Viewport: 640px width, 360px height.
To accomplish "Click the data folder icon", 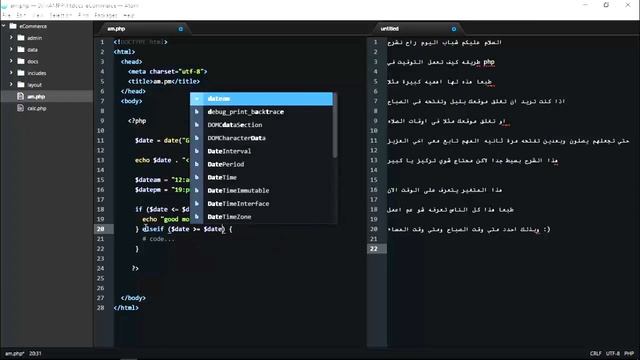I will [x=21, y=50].
